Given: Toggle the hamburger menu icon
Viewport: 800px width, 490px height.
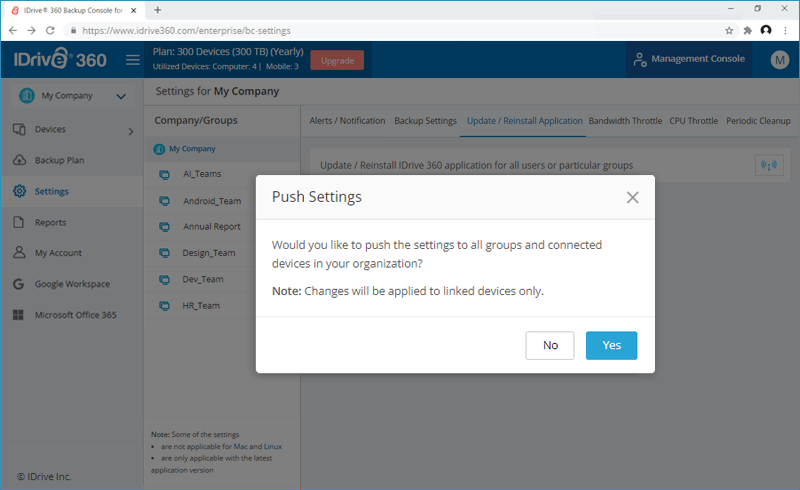Looking at the screenshot, I should tap(133, 60).
